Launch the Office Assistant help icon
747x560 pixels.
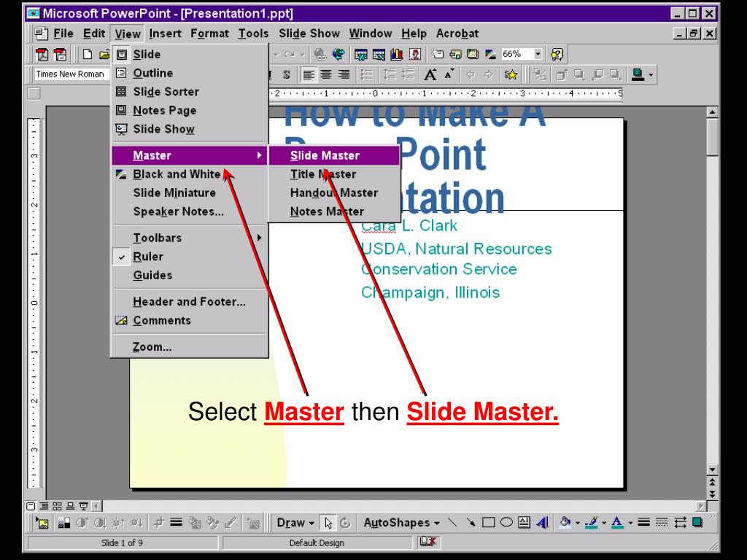[x=557, y=54]
